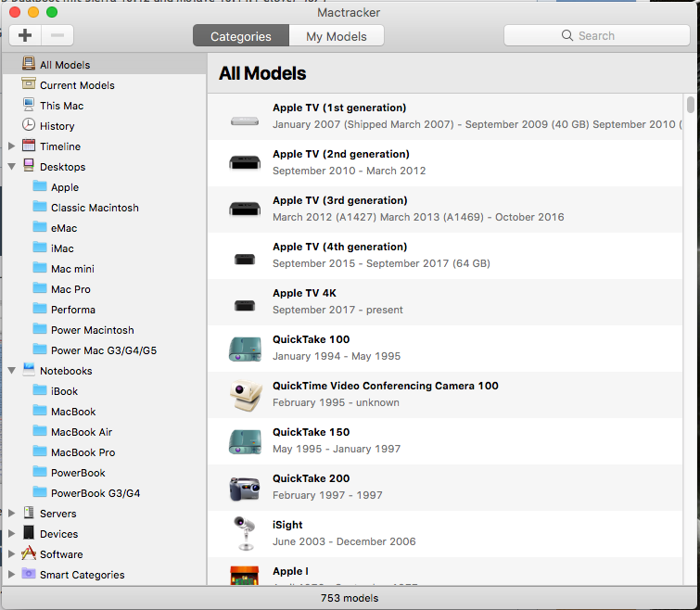The image size is (700, 610).
Task: Click the Notebooks laptop icon
Action: (29, 370)
